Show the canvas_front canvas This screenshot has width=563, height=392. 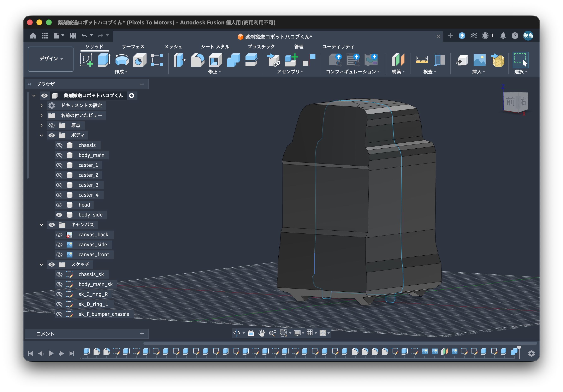tap(59, 255)
